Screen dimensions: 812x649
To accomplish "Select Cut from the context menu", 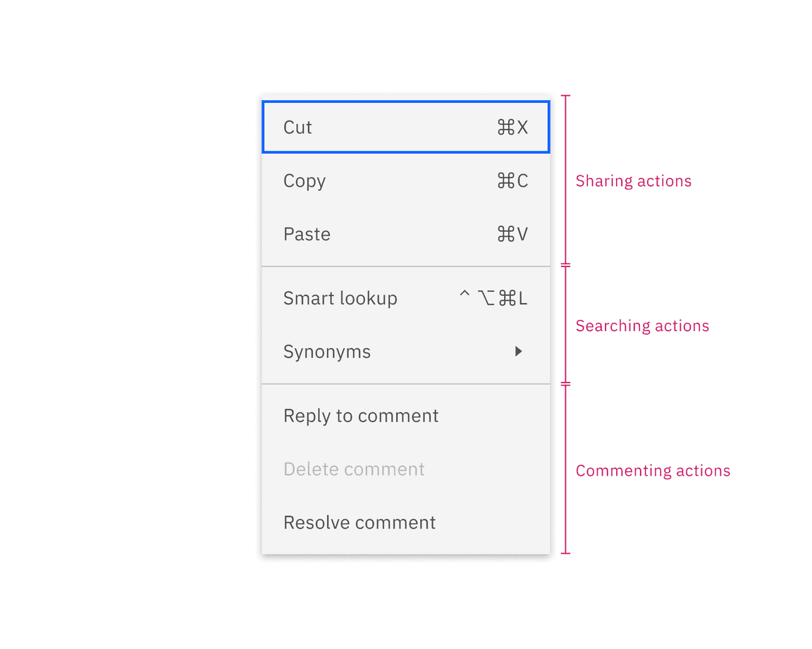I will pos(298,128).
